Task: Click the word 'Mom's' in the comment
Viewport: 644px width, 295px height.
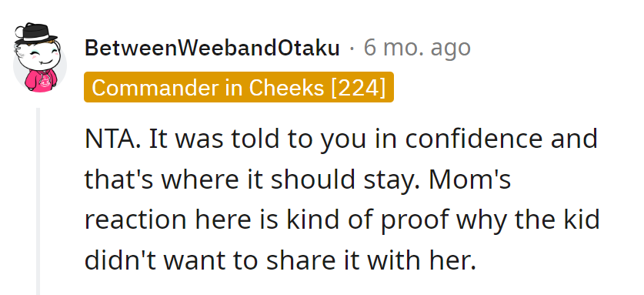Action: pyautogui.click(x=469, y=179)
